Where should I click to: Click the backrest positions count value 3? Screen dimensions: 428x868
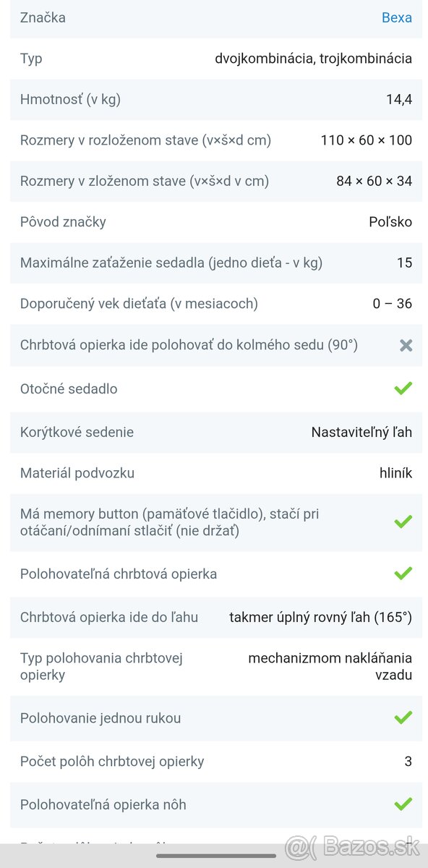408,761
